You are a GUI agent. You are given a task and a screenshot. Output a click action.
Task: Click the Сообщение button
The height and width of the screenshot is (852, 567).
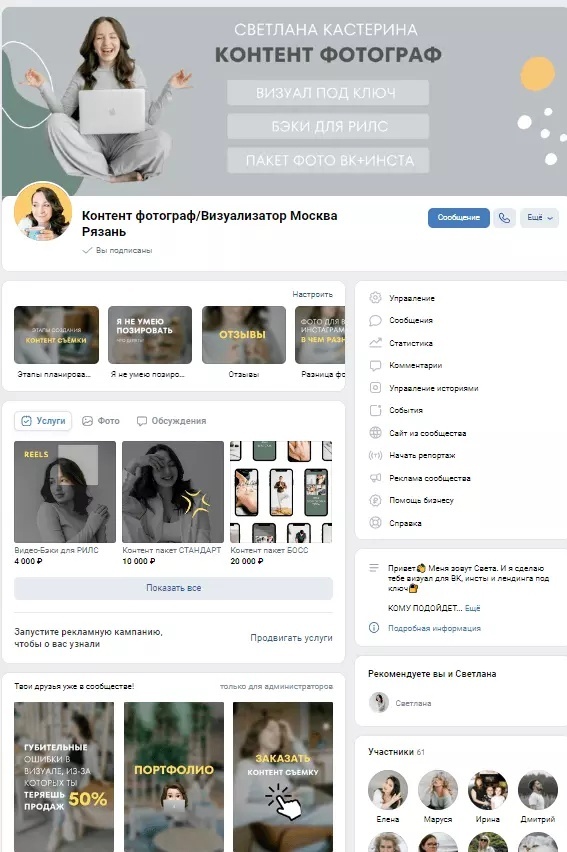(x=458, y=218)
